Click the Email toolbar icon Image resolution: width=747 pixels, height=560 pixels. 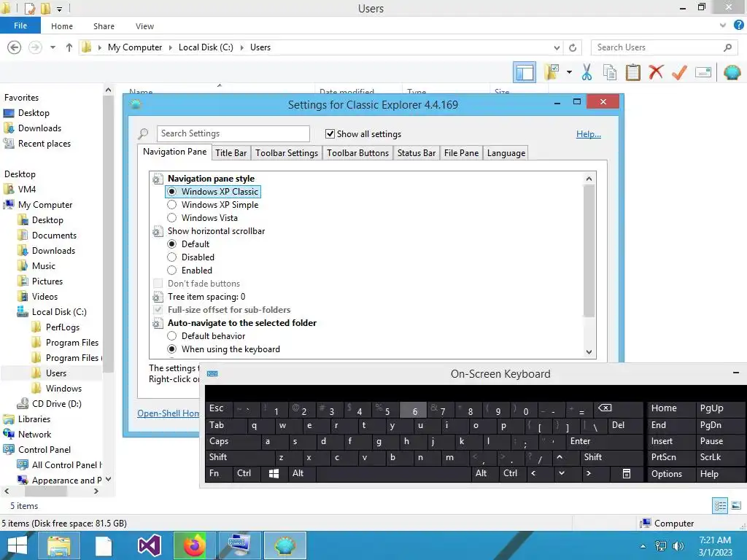pyautogui.click(x=703, y=72)
